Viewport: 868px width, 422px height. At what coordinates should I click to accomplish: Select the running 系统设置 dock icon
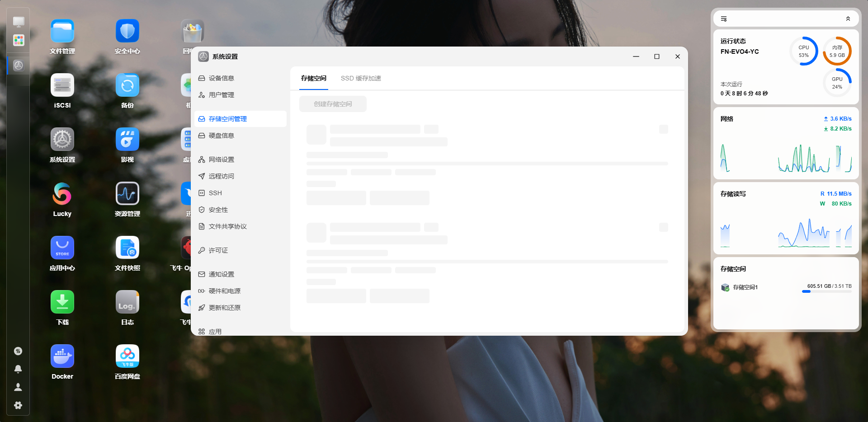click(x=19, y=66)
